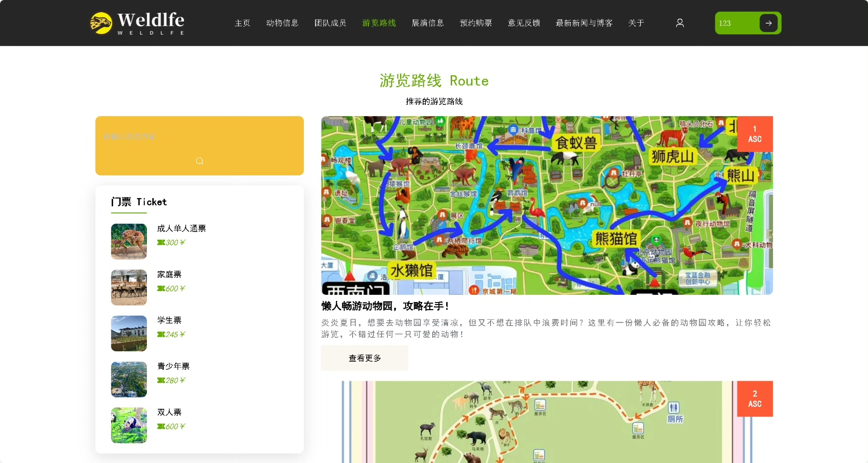This screenshot has width=868, height=463.
Task: Submit header search with arrow button
Action: click(769, 23)
